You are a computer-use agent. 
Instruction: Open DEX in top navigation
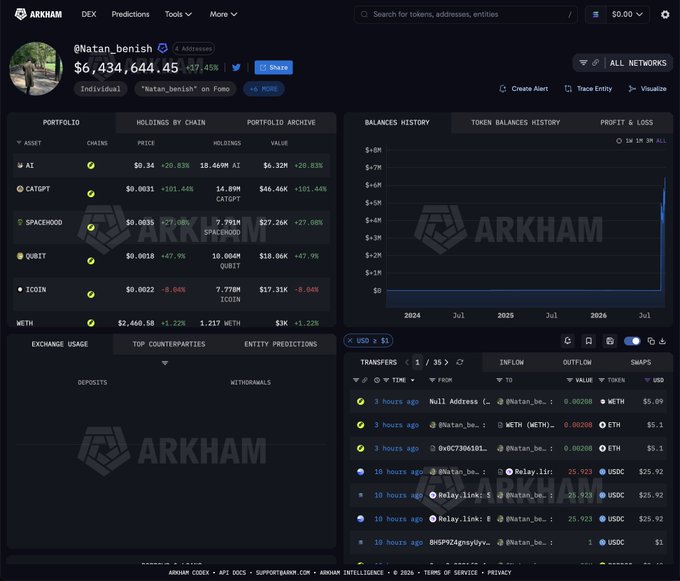pyautogui.click(x=89, y=14)
